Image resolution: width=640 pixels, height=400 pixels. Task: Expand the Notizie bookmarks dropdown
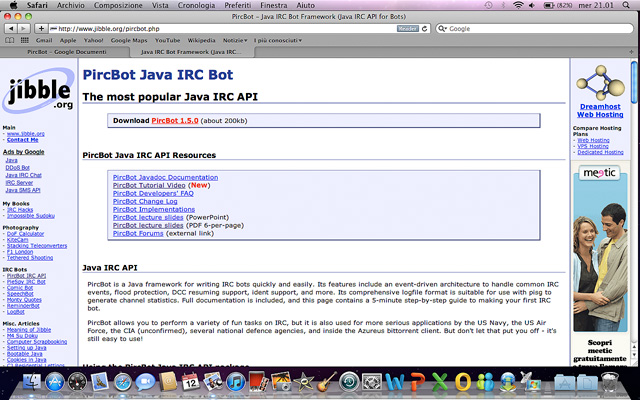[x=235, y=40]
